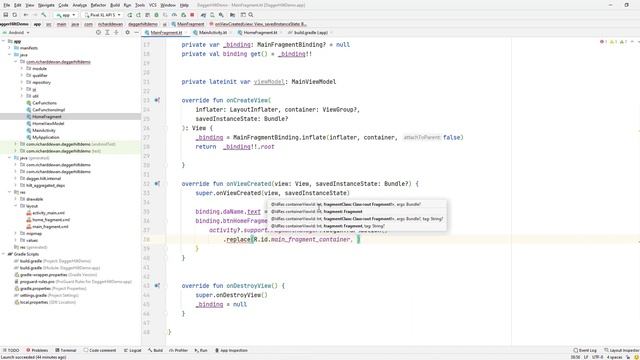
Task: Open the Event Log
Action: 585,350
